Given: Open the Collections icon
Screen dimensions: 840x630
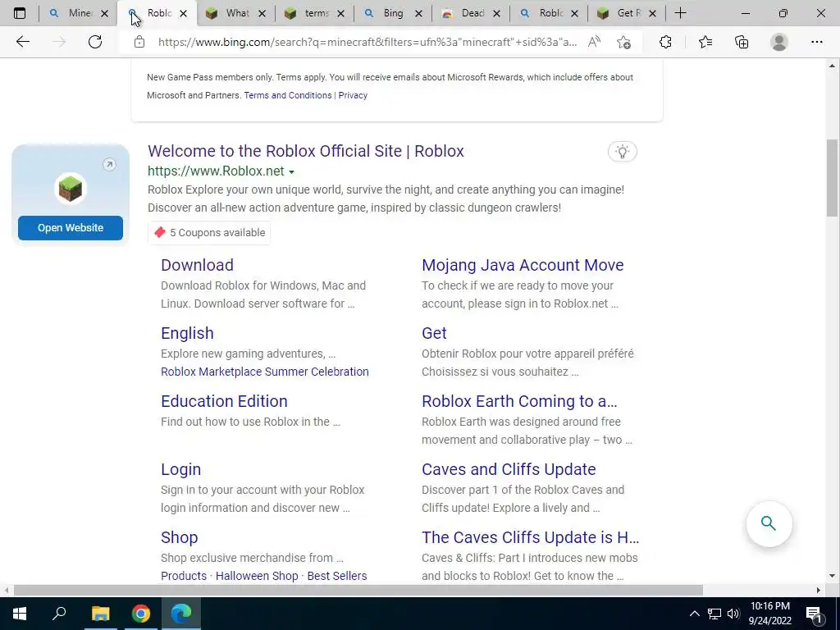Looking at the screenshot, I should [x=742, y=42].
